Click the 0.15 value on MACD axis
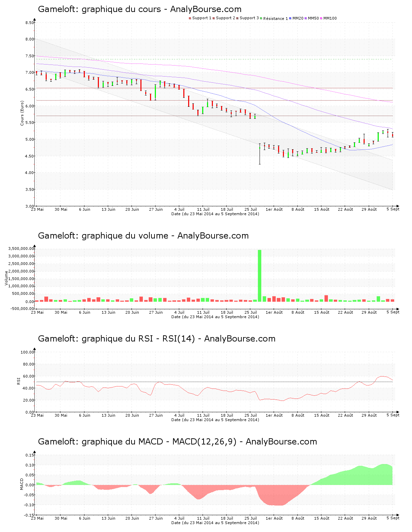This screenshot has height=532, width=412. click(x=30, y=455)
